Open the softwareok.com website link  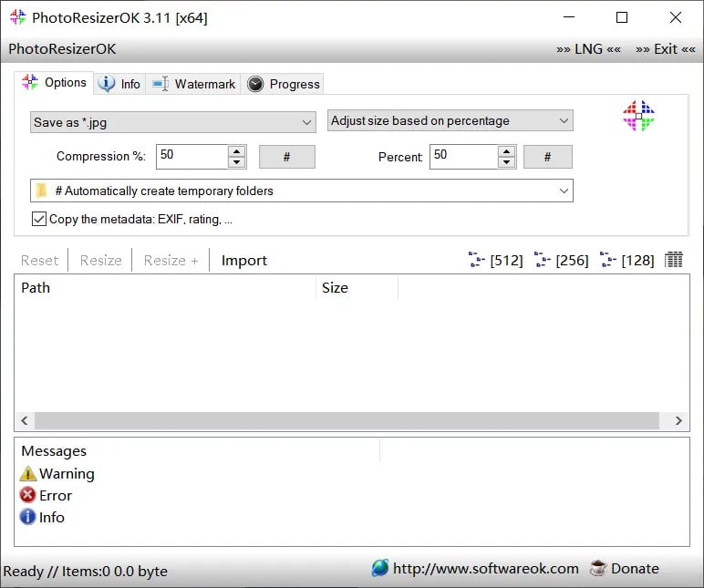tap(485, 569)
